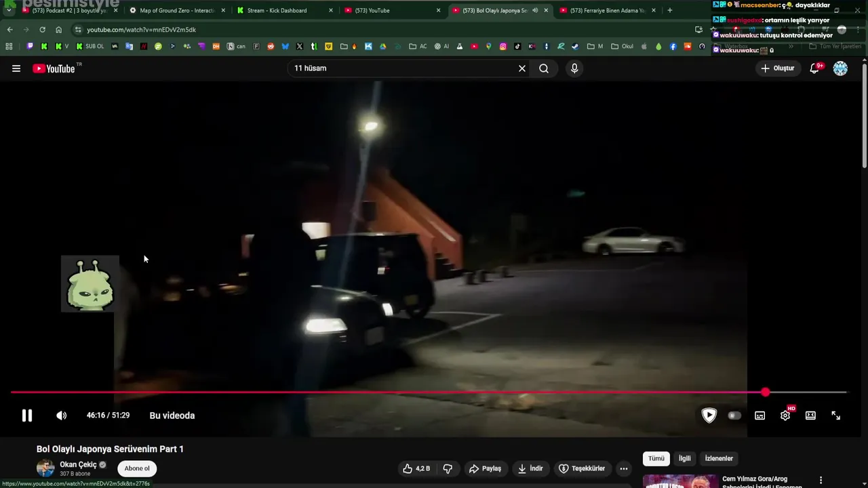Open the Reddit bookmark icon
Screen dimensions: 868x488
[271, 47]
